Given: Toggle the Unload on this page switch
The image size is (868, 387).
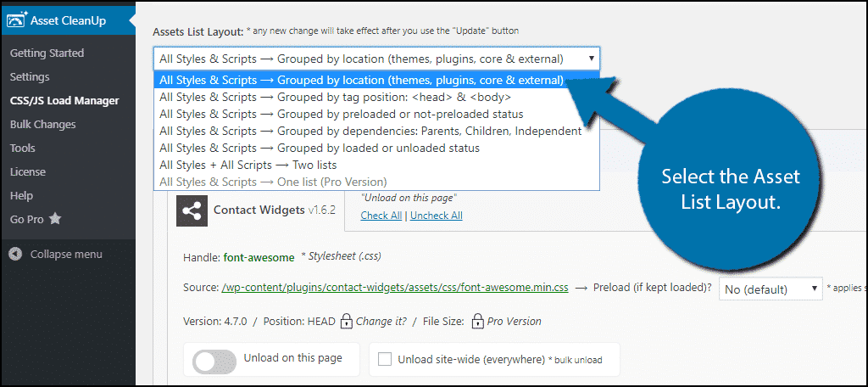Looking at the screenshot, I should tap(214, 361).
